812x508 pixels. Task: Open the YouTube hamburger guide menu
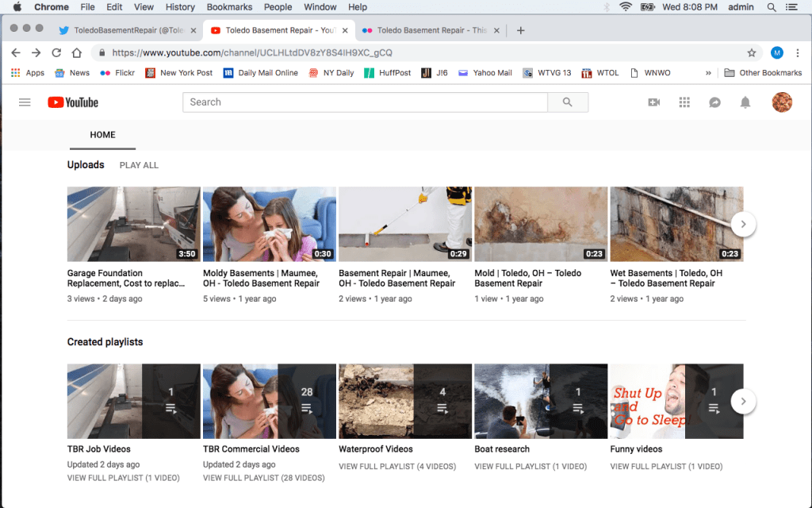click(x=25, y=102)
